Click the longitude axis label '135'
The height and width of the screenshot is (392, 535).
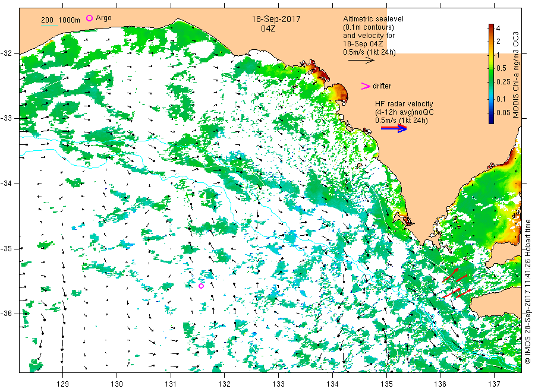(386, 384)
